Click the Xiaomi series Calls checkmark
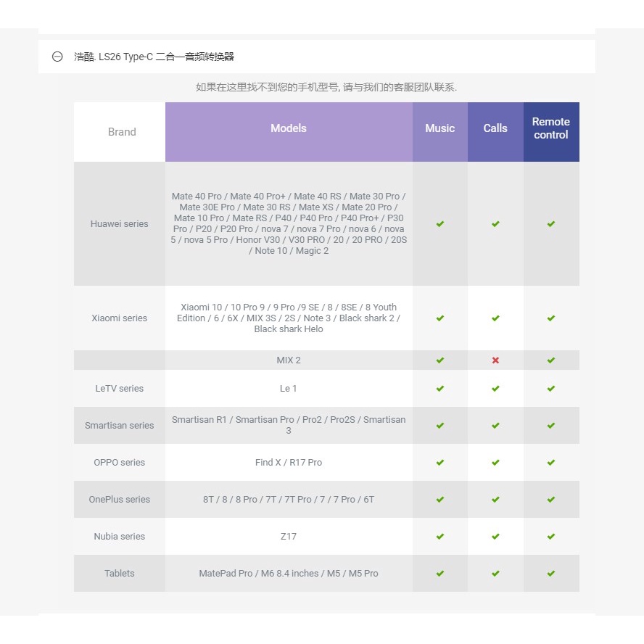 coord(495,318)
